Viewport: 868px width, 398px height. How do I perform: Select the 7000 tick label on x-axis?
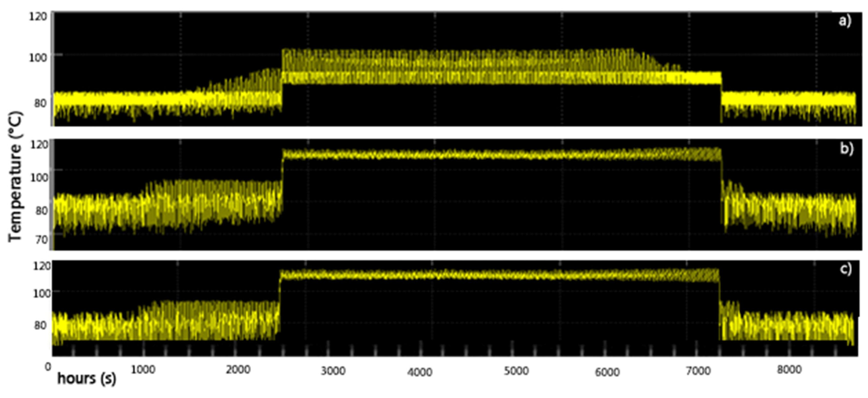(x=698, y=371)
